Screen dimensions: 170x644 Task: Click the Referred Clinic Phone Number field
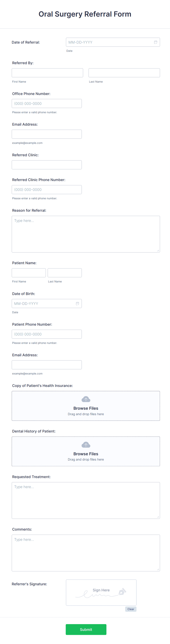[x=47, y=189]
